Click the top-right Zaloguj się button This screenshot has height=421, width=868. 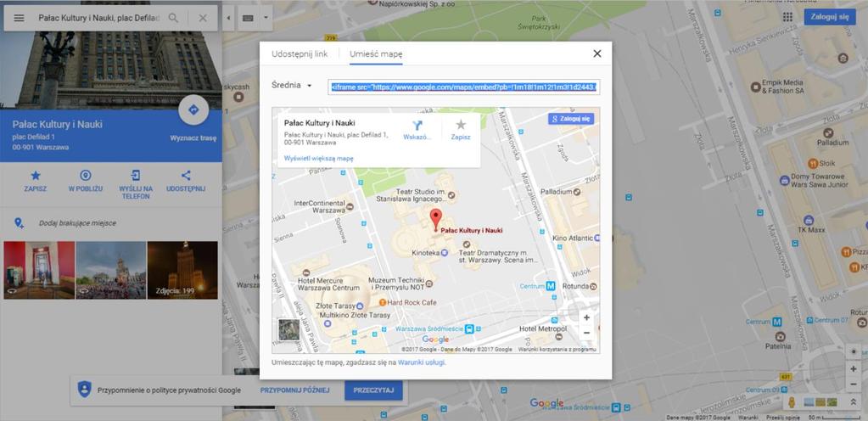[x=829, y=17]
